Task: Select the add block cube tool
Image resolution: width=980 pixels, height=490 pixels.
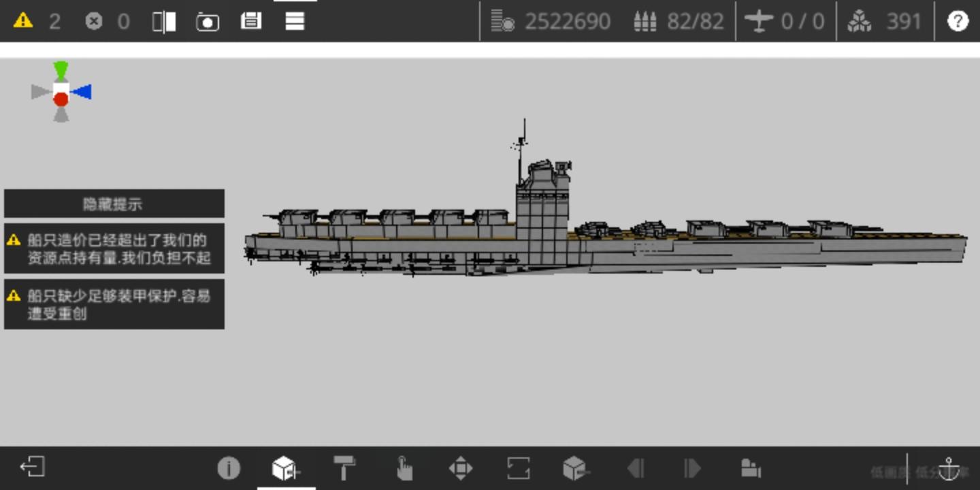Action: [x=286, y=468]
